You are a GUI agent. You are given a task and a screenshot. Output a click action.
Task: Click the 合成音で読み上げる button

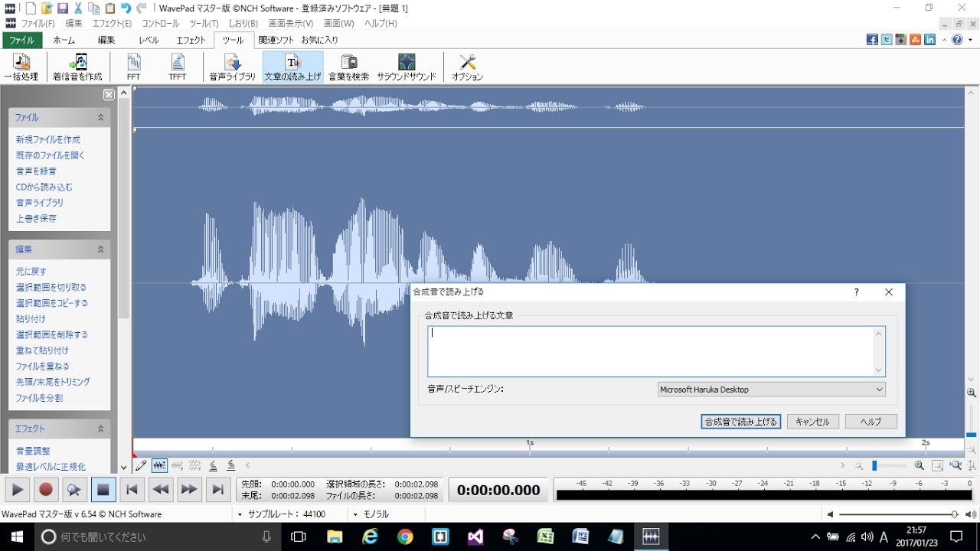click(x=740, y=422)
